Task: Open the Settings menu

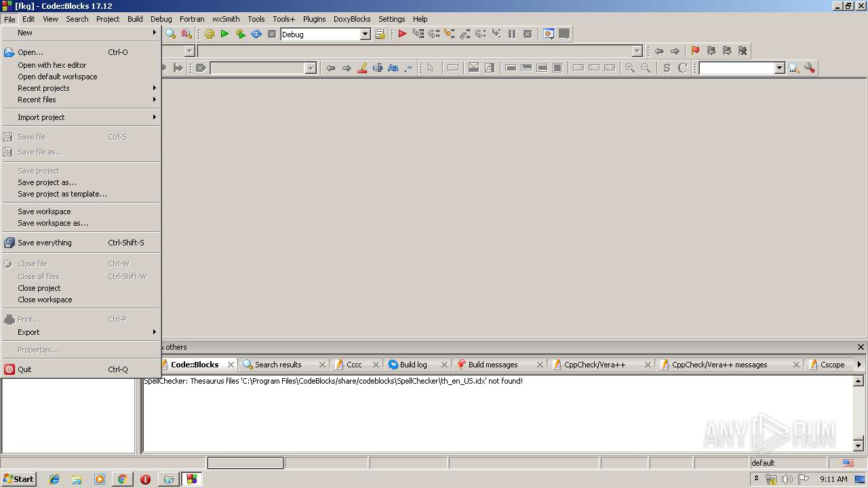Action: click(391, 19)
